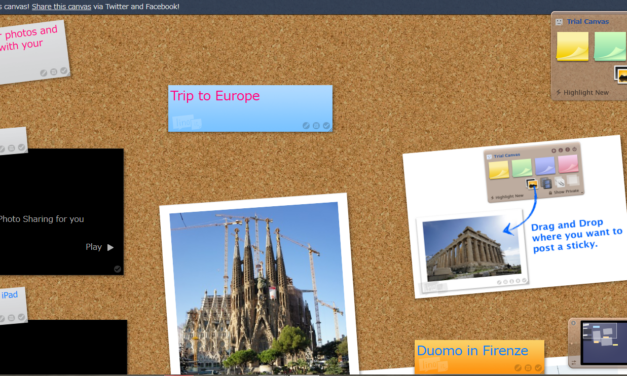Click the face icon beside Trial Canvas

tap(559, 22)
